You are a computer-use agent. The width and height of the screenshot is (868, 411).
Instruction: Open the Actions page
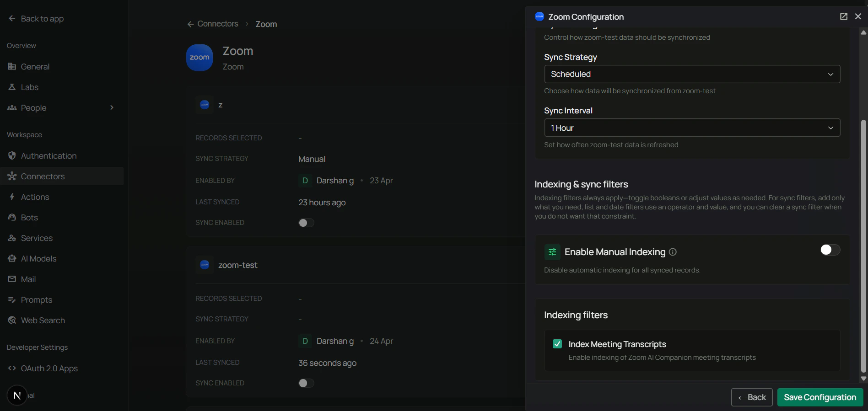[62, 197]
